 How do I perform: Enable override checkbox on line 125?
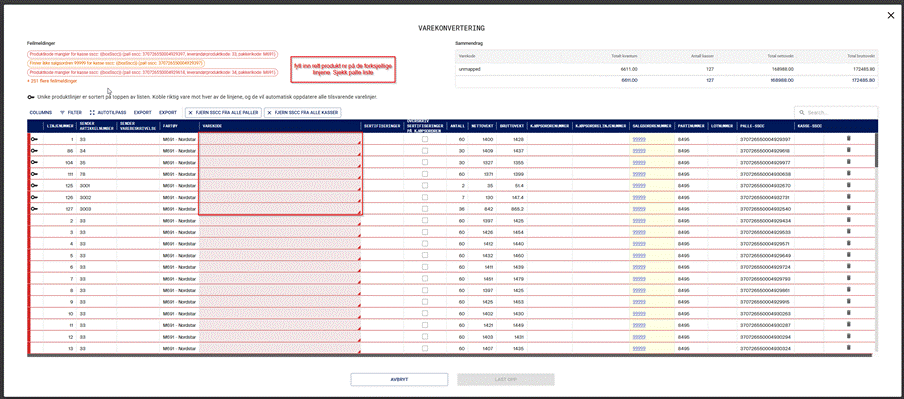click(425, 186)
